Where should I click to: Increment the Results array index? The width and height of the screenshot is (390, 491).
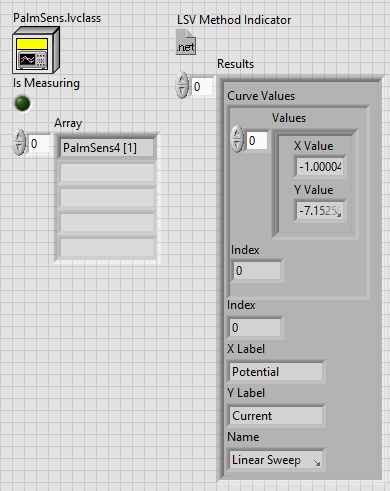click(x=182, y=80)
